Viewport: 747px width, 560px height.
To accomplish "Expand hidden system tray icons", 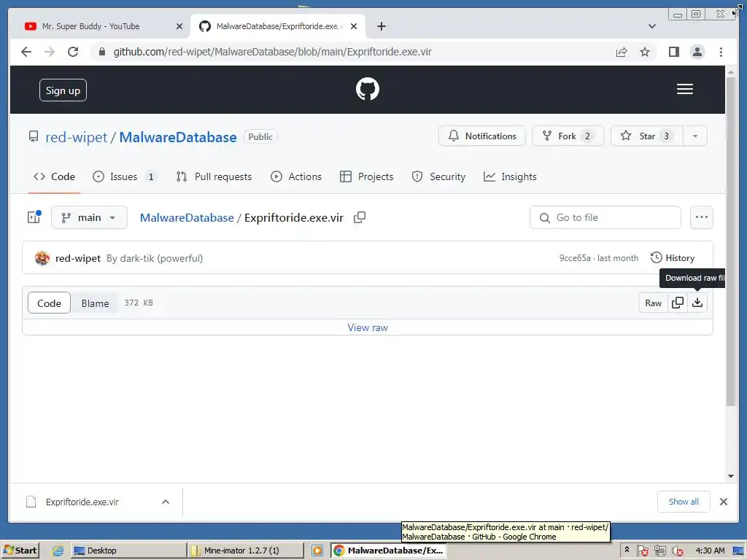I will 627,550.
